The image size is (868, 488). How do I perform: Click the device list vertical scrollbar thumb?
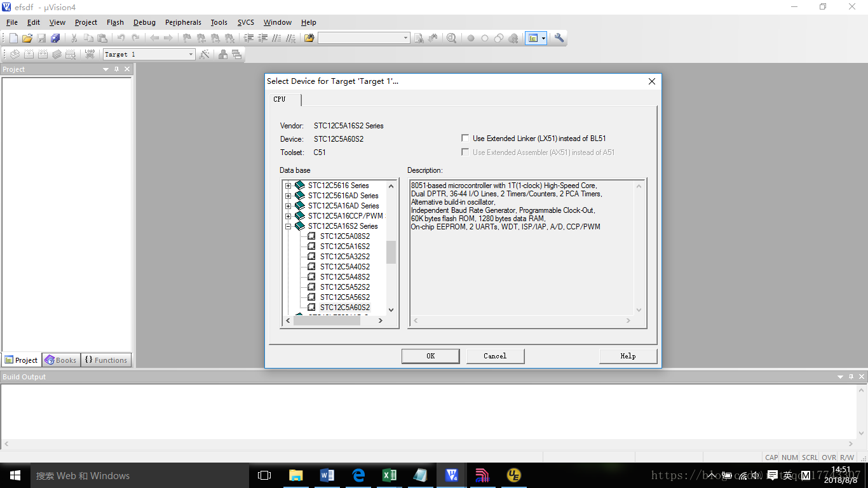point(391,252)
